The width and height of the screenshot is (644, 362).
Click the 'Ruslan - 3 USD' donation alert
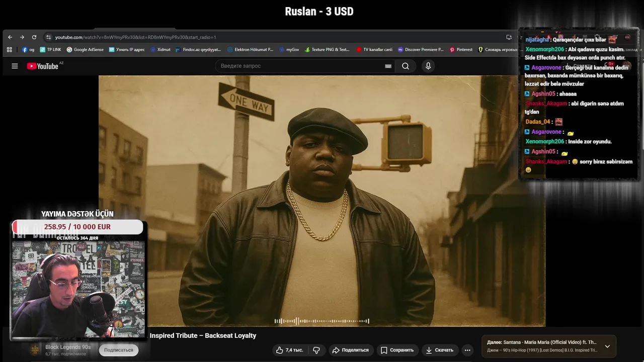[319, 12]
